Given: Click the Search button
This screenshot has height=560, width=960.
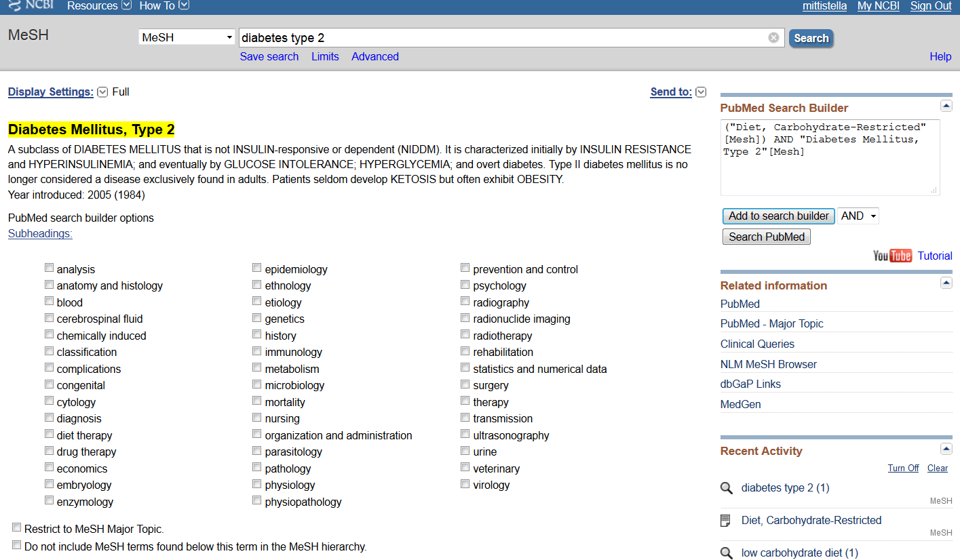Looking at the screenshot, I should coord(811,38).
